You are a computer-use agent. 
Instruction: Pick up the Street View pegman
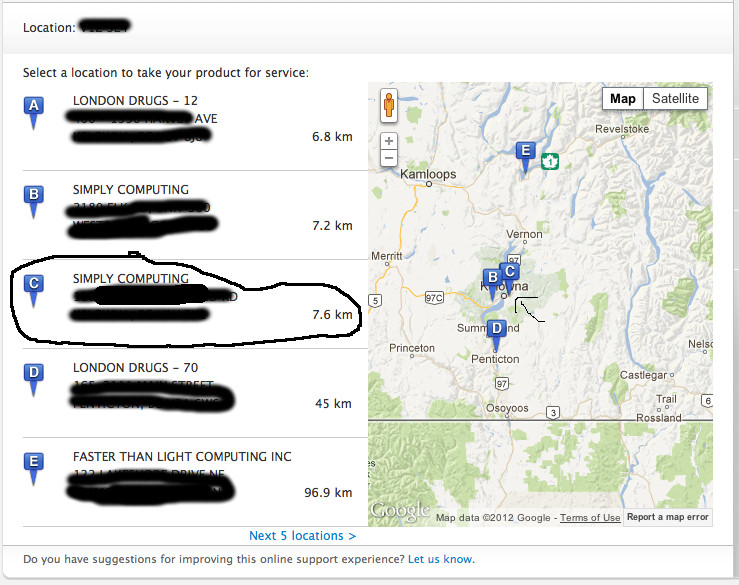[x=389, y=105]
